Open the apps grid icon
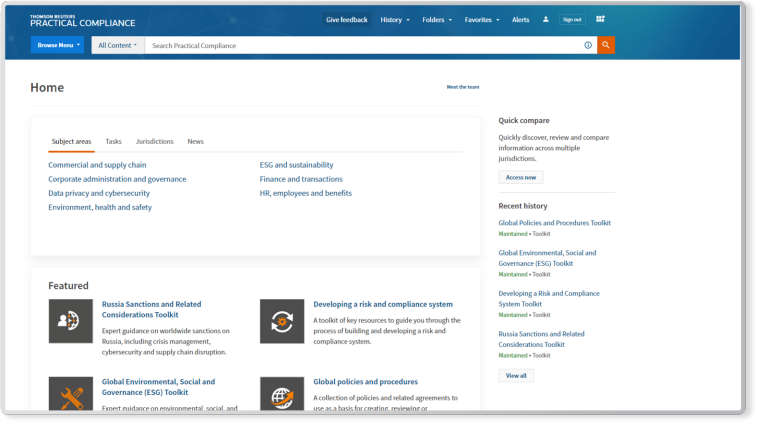Image resolution: width=768 pixels, height=432 pixels. (600, 19)
